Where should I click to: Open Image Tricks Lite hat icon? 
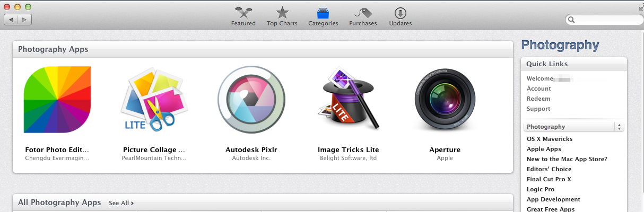(348, 99)
